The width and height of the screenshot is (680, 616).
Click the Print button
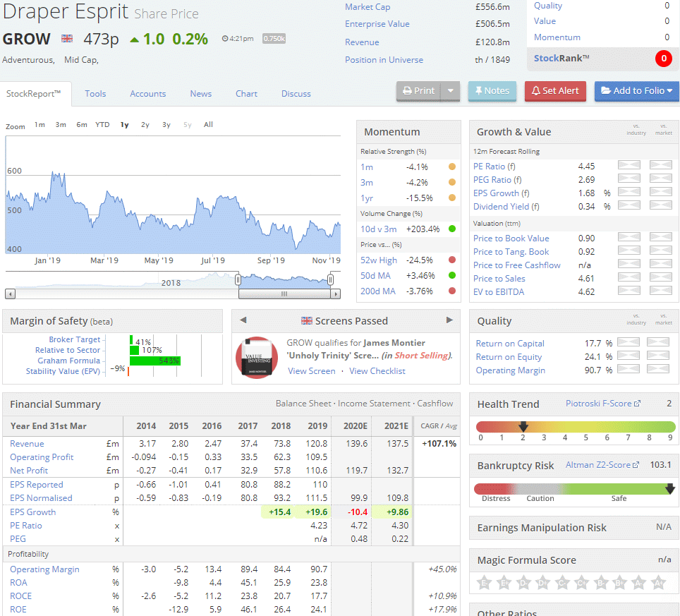click(x=419, y=90)
